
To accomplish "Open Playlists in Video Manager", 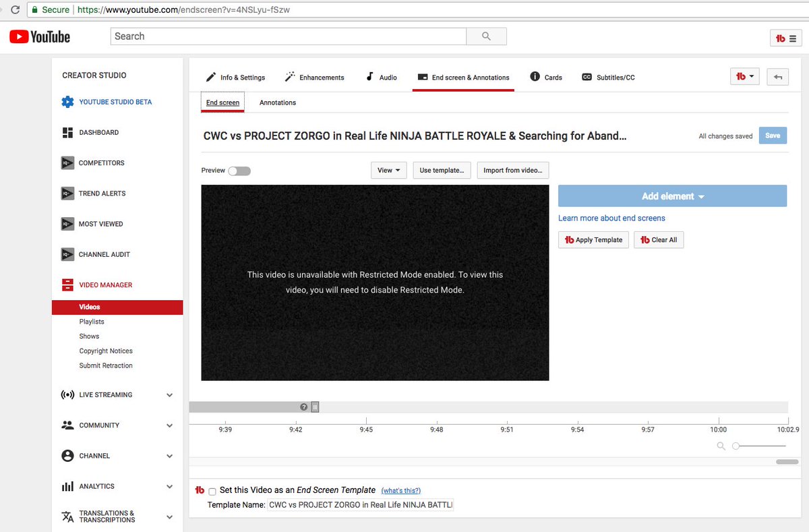I will click(92, 322).
